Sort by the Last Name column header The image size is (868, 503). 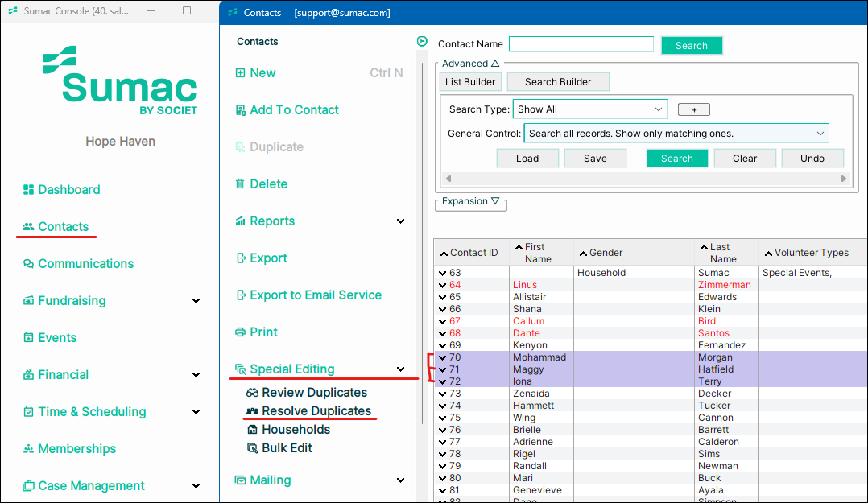pyautogui.click(x=726, y=253)
